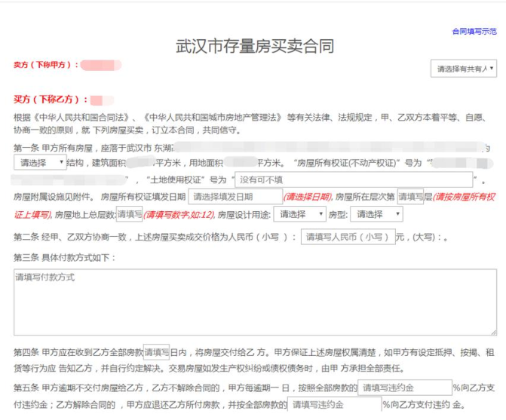
Task: Click the delivery days field in 第四条
Action: 156,352
